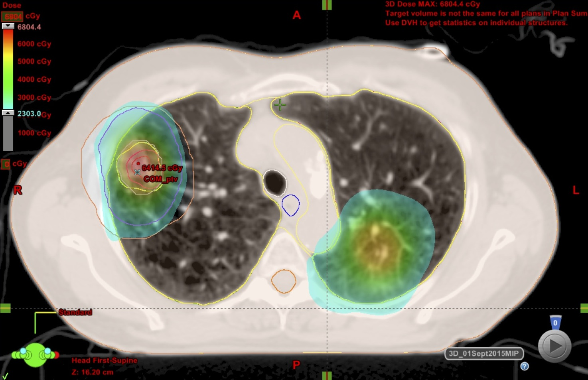
Task: Click the '3000 cGy' scale label
Action: (34, 97)
